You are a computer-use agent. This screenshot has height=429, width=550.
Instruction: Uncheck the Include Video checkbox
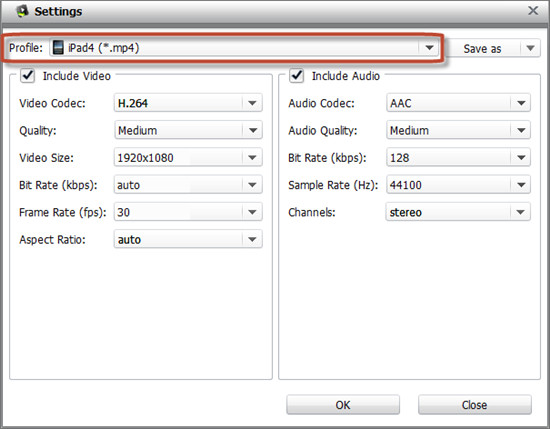pos(27,75)
